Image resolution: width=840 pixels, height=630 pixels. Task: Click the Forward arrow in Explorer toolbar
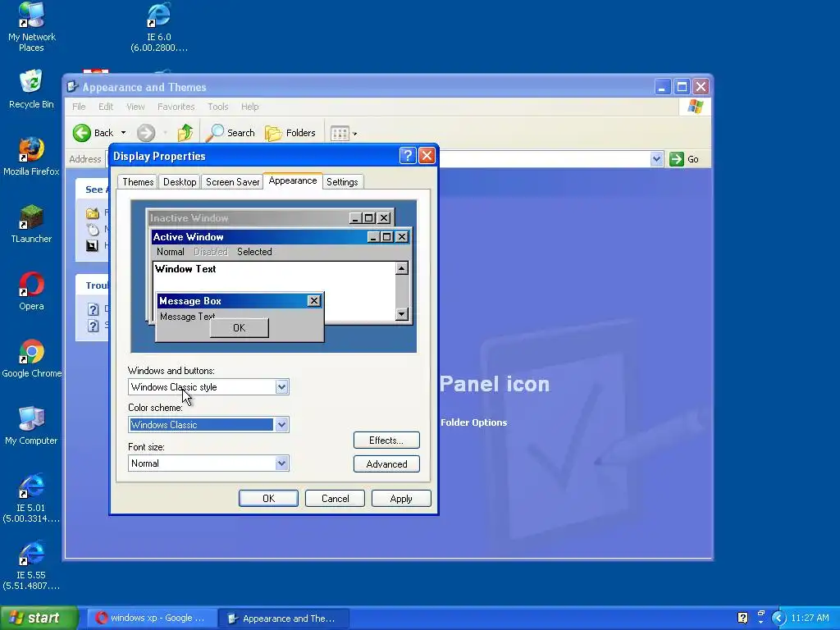(x=146, y=133)
